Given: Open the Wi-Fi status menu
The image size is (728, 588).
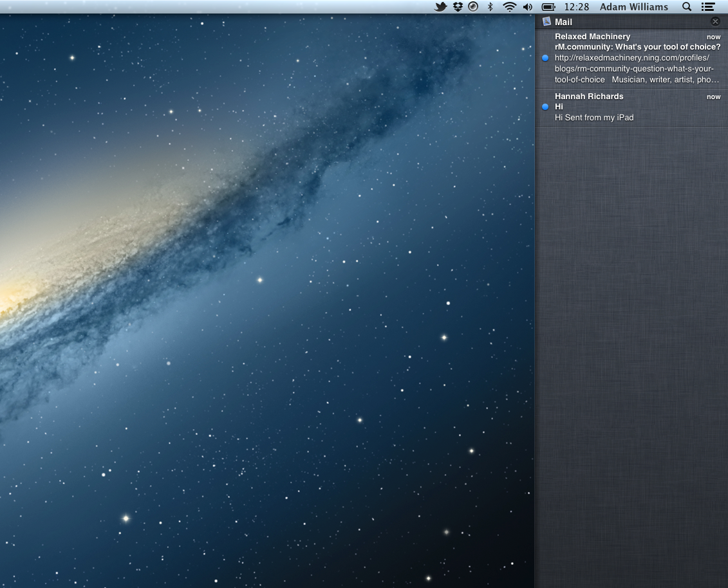Looking at the screenshot, I should (x=509, y=6).
